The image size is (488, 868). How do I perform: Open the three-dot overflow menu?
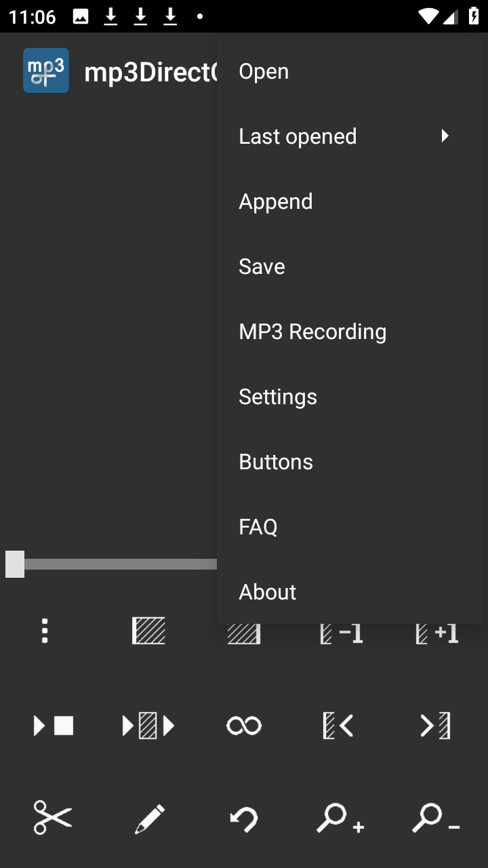click(45, 631)
